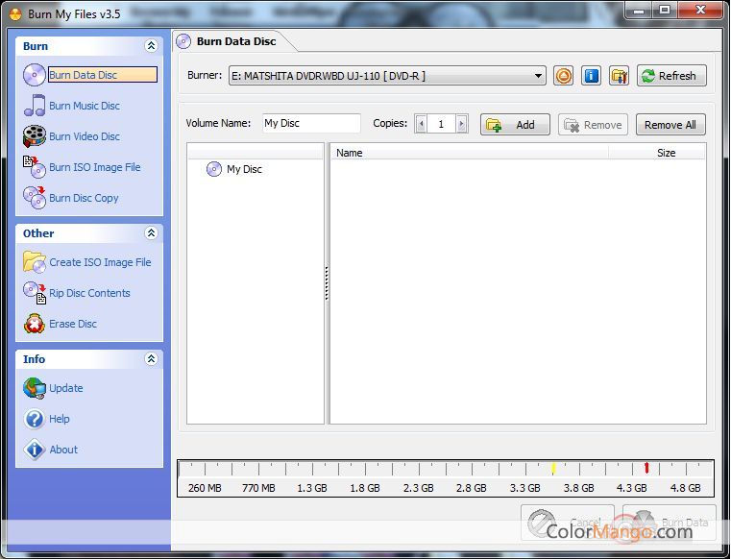Click the Create ISO Image File folder icon
This screenshot has height=560, width=731.
tap(35, 262)
